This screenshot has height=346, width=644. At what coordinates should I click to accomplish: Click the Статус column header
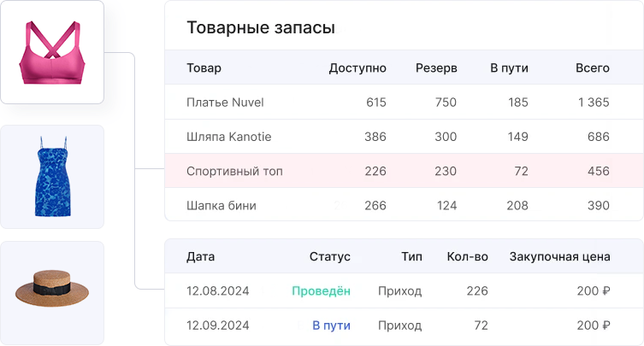pos(329,256)
